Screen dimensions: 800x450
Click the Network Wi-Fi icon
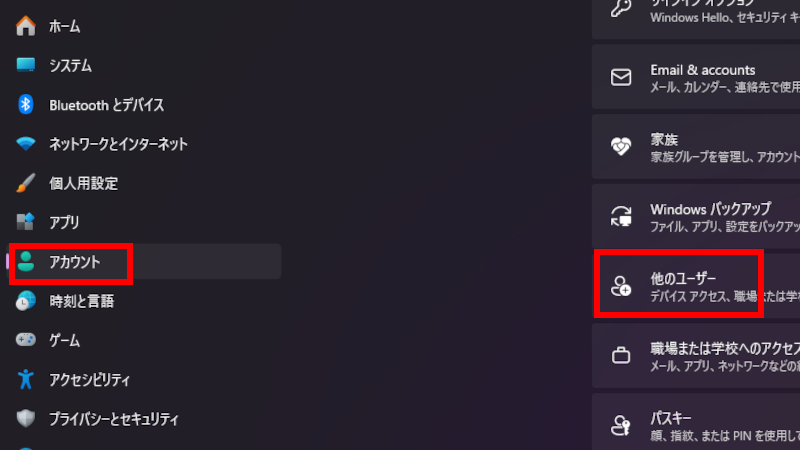tap(26, 144)
